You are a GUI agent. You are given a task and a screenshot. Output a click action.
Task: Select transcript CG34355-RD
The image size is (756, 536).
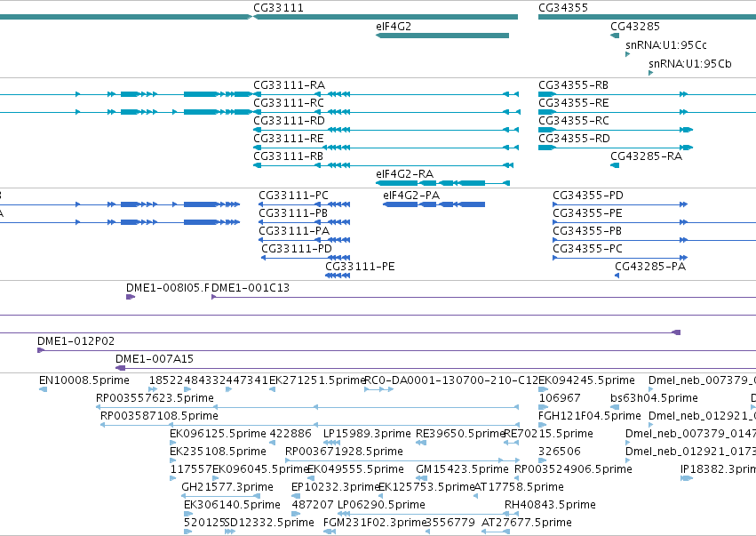coord(616,148)
